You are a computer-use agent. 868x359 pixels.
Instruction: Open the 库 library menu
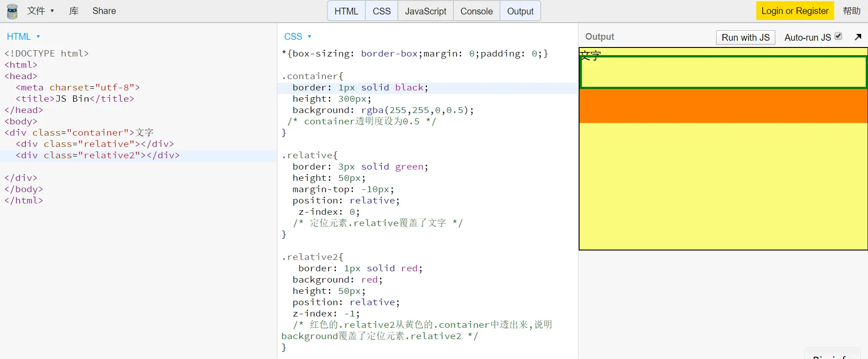click(x=74, y=11)
